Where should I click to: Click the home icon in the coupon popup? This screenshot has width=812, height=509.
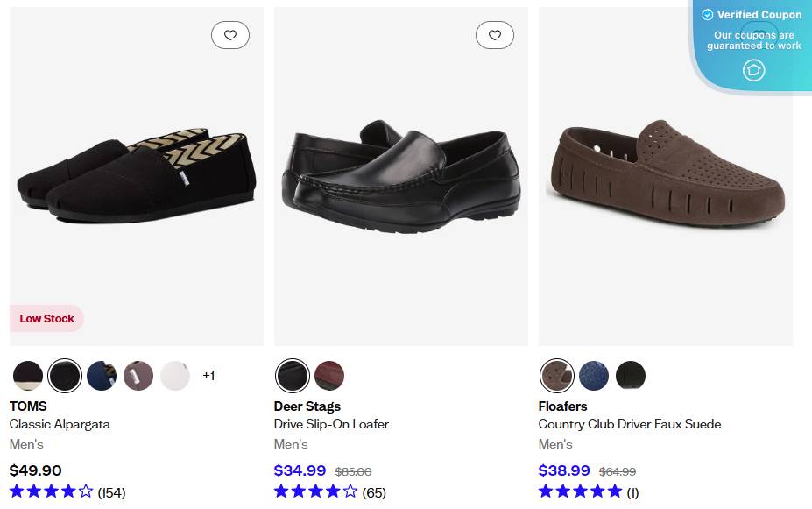click(x=753, y=70)
